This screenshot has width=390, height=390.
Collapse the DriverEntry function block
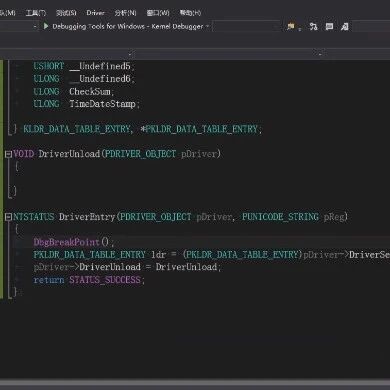(8, 217)
